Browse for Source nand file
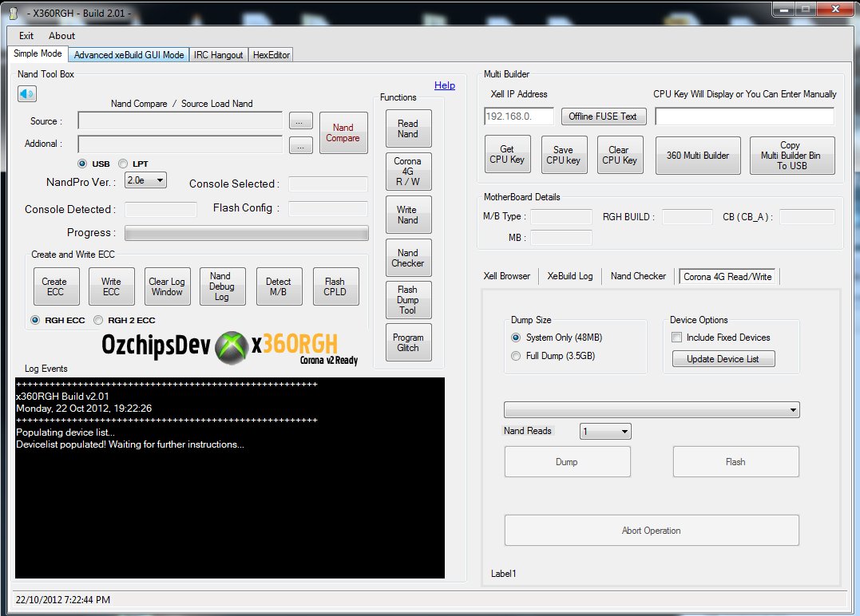This screenshot has width=860, height=616. pos(300,121)
